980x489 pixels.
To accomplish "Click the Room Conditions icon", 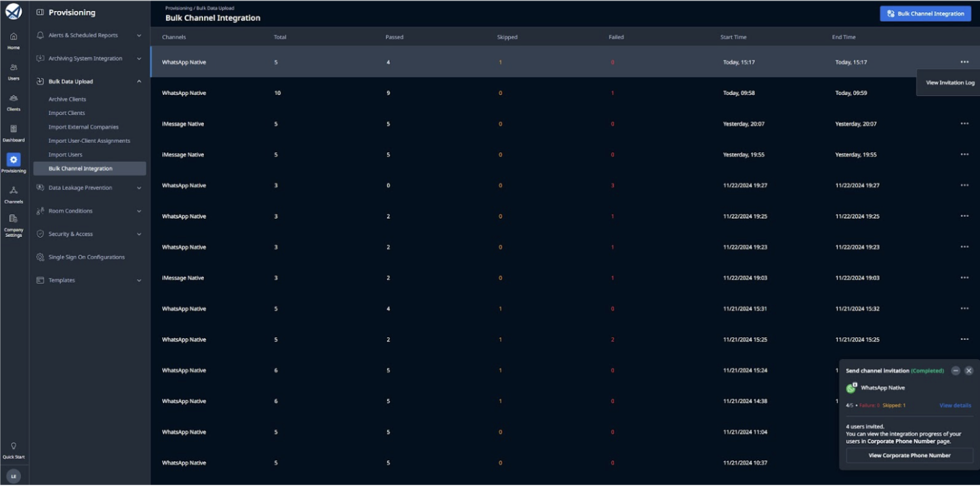I will [41, 211].
